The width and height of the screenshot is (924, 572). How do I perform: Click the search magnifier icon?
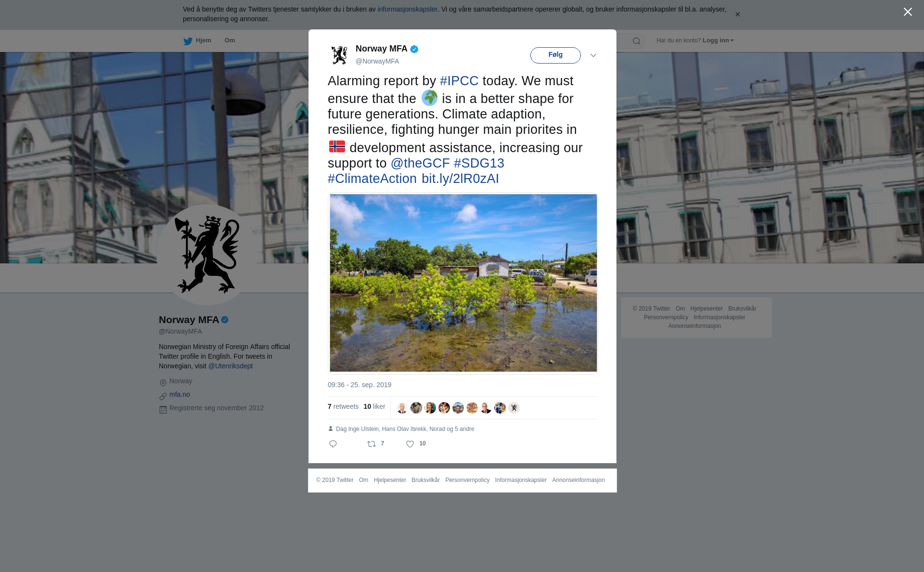pos(637,41)
